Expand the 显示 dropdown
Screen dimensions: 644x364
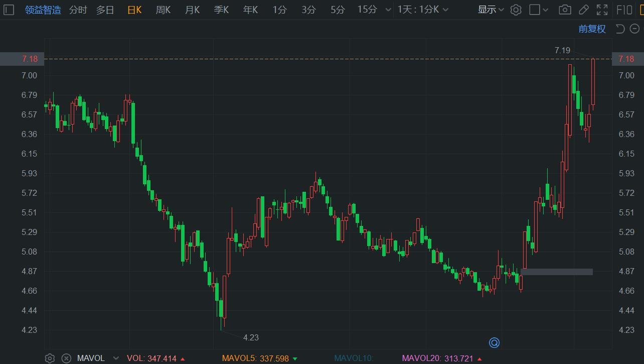(x=491, y=10)
